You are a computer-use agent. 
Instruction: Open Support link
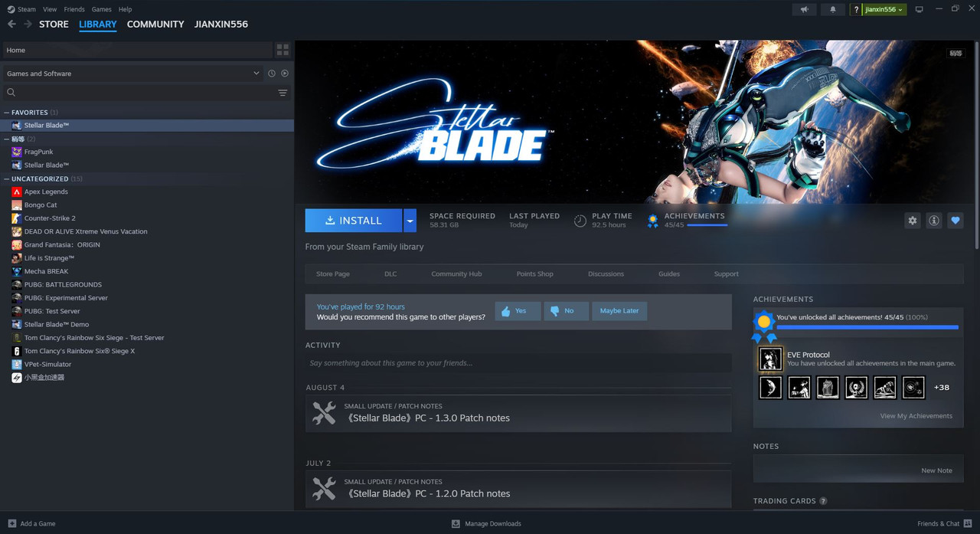point(726,274)
